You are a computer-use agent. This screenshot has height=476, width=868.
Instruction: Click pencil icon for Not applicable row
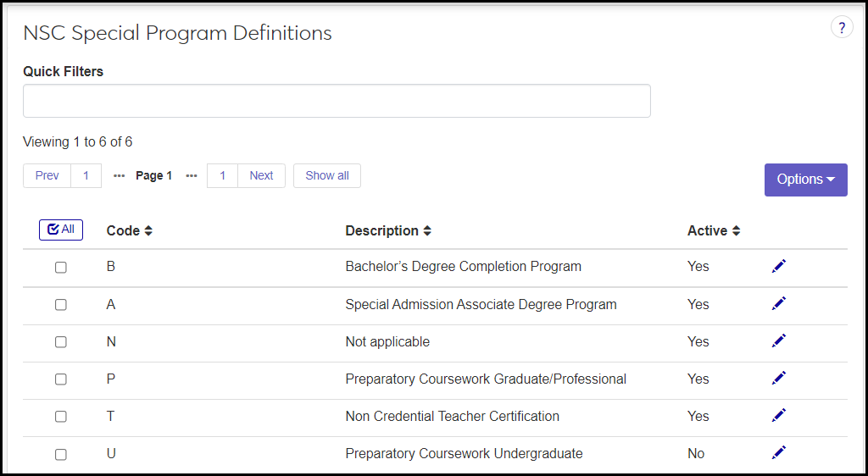[779, 340]
